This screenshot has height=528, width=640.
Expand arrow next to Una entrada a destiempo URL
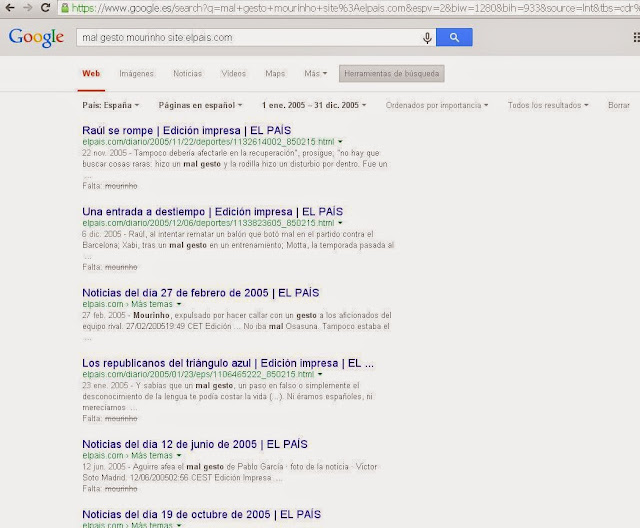[340, 223]
